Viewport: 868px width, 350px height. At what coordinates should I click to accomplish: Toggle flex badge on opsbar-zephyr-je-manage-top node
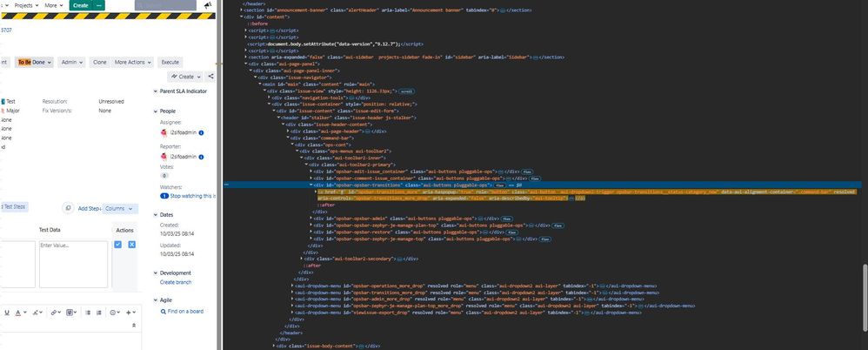[x=544, y=239]
